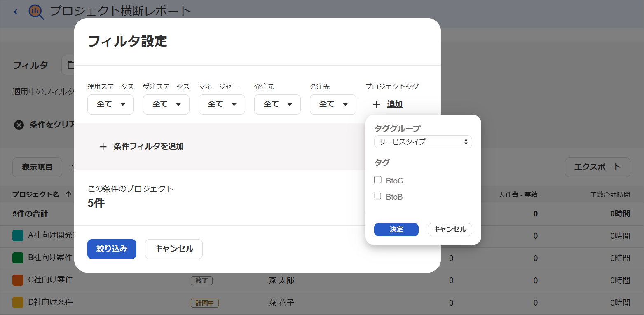Open the マネージャー dropdown
The height and width of the screenshot is (315, 644).
point(222,104)
